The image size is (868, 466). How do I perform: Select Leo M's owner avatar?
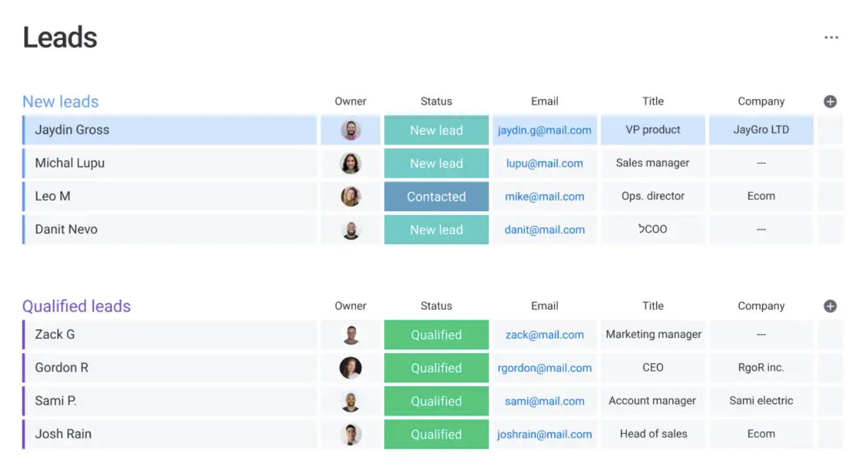[x=350, y=196]
